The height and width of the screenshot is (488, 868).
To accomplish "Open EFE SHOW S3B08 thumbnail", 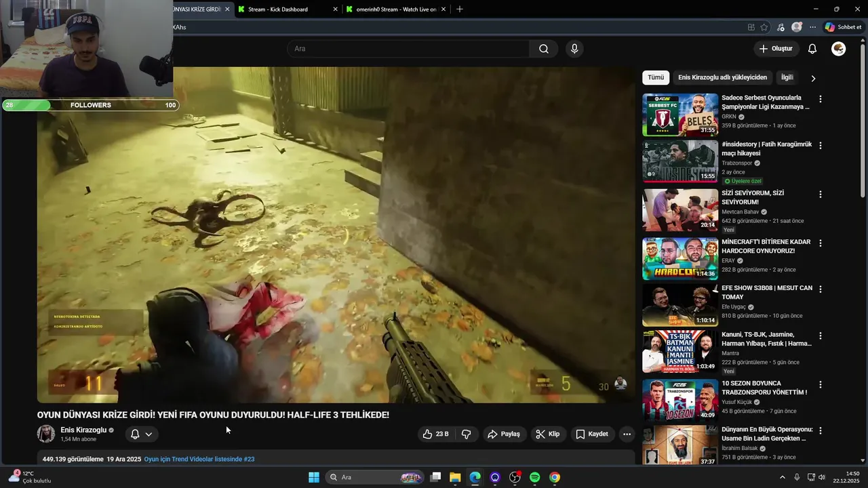I will [x=680, y=305].
